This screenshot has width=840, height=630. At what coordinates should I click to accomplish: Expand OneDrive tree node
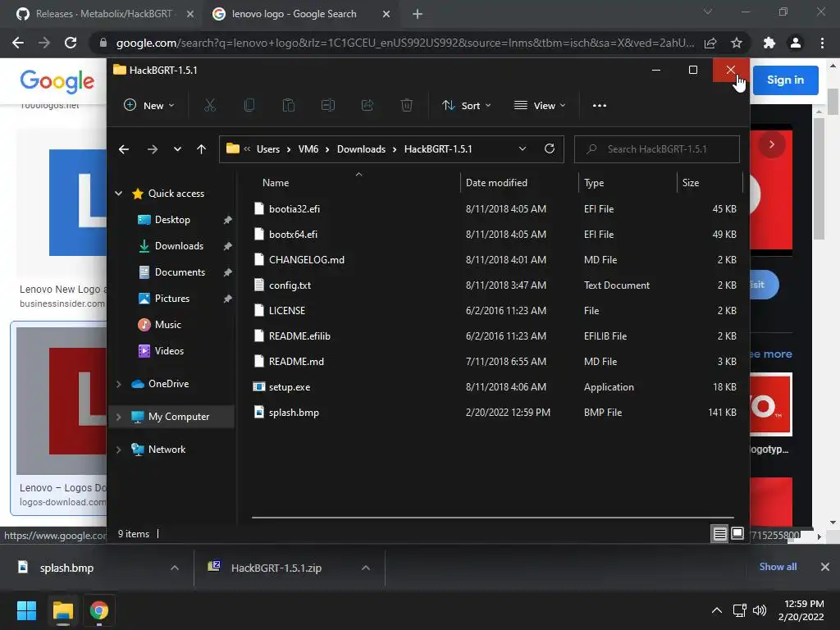[119, 384]
